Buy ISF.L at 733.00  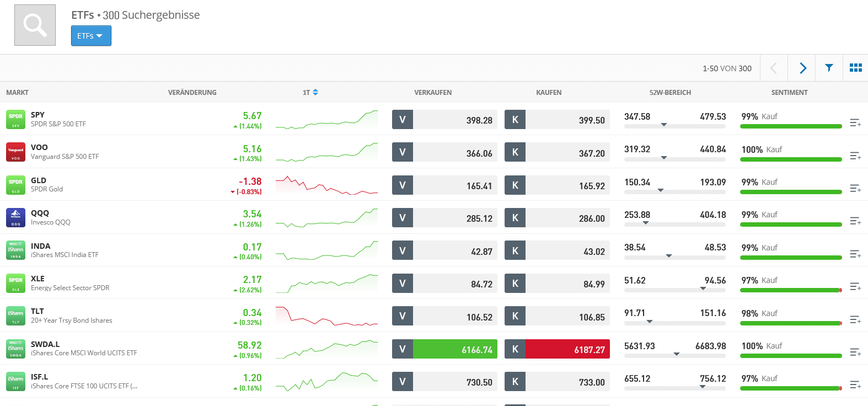[x=557, y=382]
